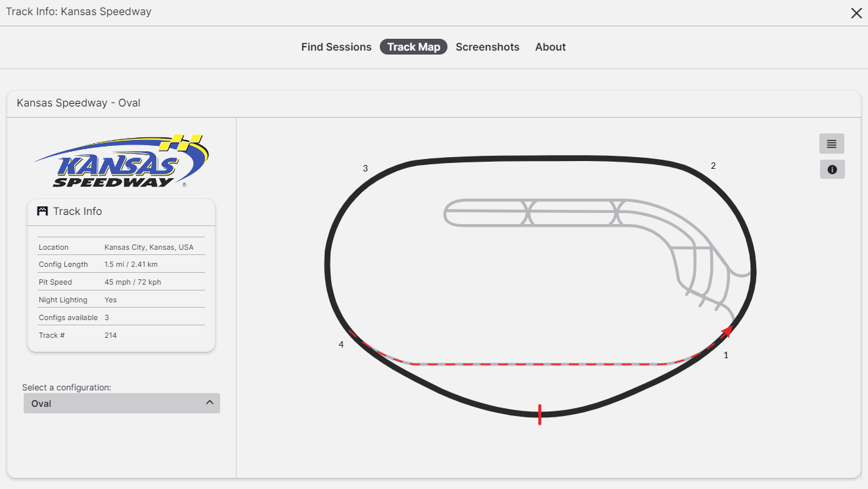Click turn 1 label on the map
868x489 pixels.
coord(726,355)
